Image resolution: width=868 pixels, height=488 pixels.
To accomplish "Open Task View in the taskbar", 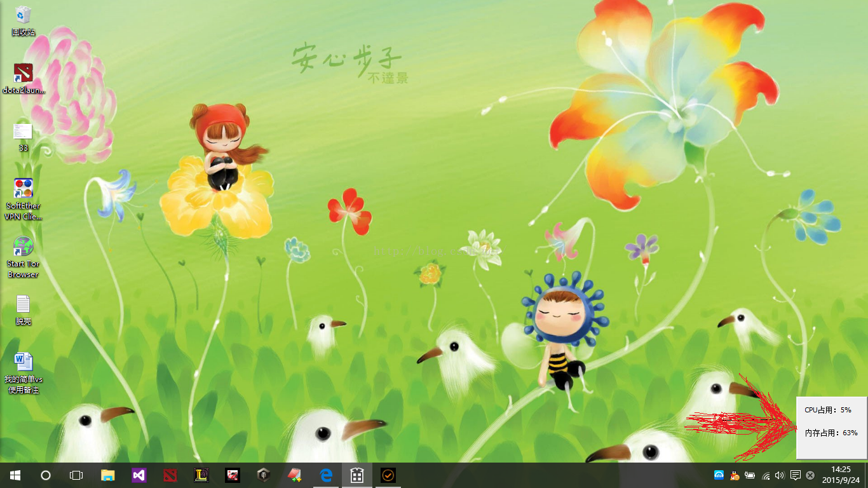I will tap(76, 475).
